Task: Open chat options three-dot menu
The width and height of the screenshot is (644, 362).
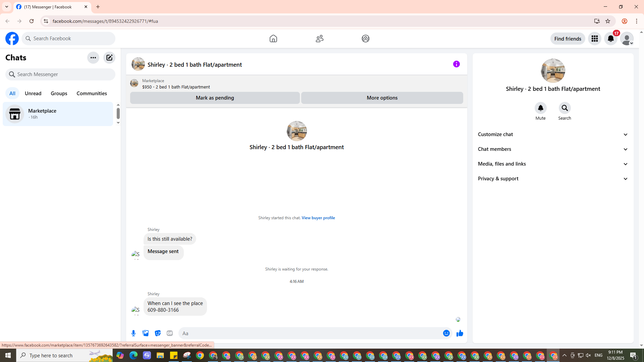Action: (x=93, y=58)
